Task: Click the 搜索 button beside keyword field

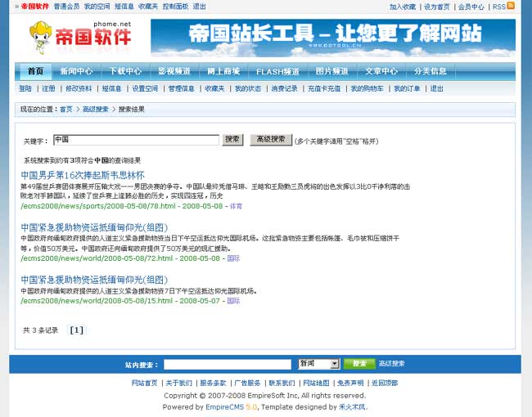Action: pyautogui.click(x=232, y=140)
